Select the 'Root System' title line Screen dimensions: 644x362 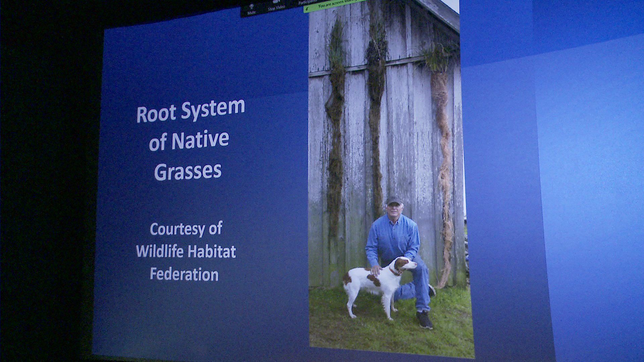[x=191, y=111]
